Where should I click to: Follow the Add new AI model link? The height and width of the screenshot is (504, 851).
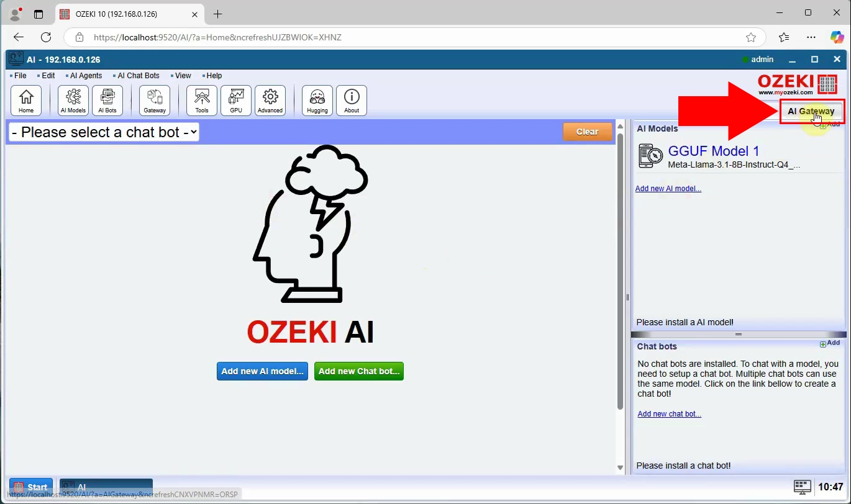(668, 189)
